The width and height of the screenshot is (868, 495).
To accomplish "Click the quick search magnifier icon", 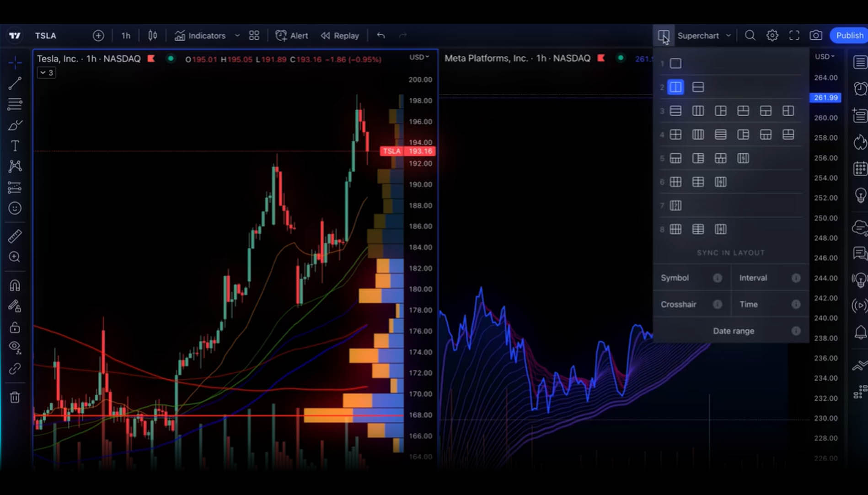I will point(750,36).
